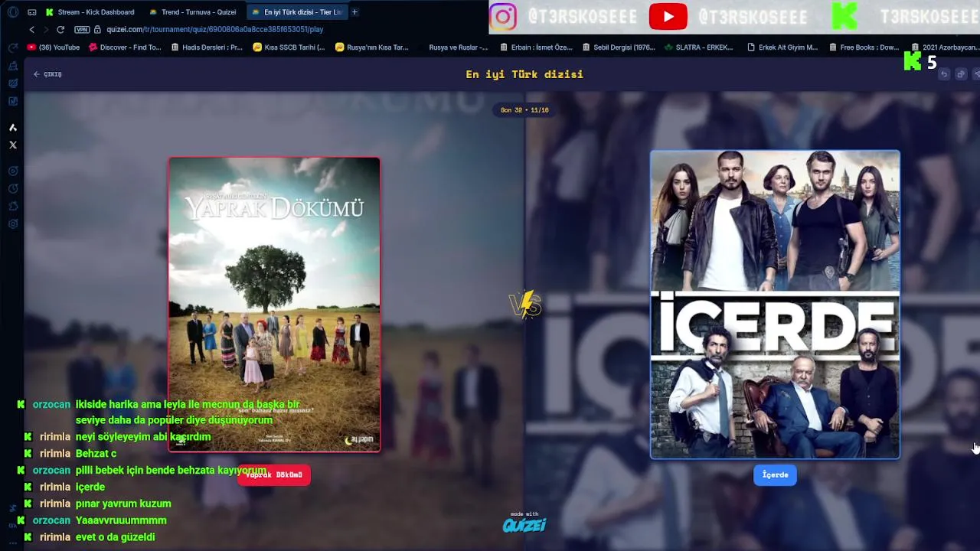Click the Son 32 • 11/16 round indicator
The width and height of the screenshot is (980, 551).
524,110
